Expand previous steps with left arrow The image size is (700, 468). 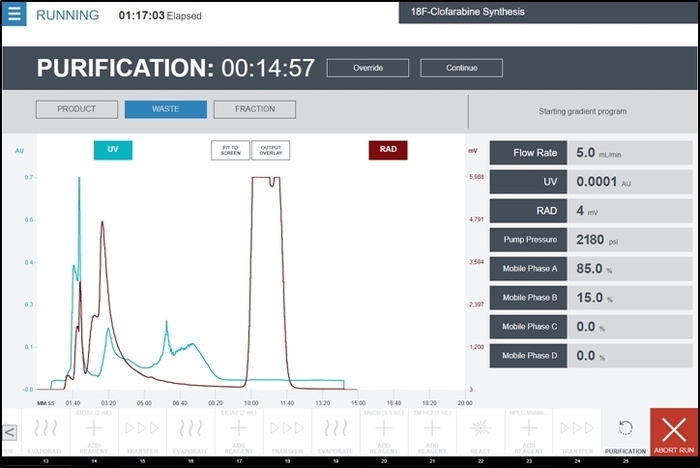(9, 432)
